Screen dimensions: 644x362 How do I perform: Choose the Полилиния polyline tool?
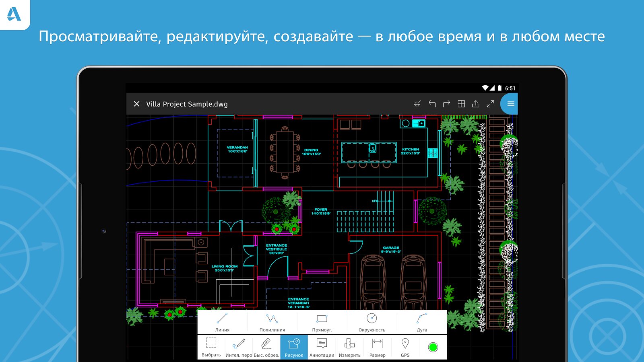[272, 322]
